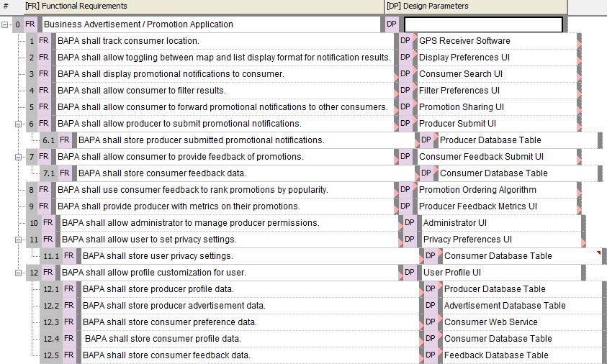Click the FR icon on row 12.3
The height and width of the screenshot is (364, 607).
[x=69, y=322]
